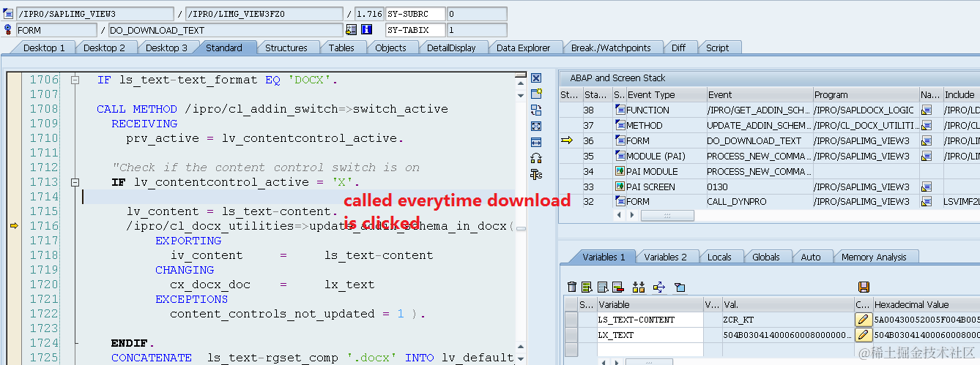The width and height of the screenshot is (980, 365).
Task: Click pencil edit icon for LX_TEXT
Action: [x=863, y=335]
